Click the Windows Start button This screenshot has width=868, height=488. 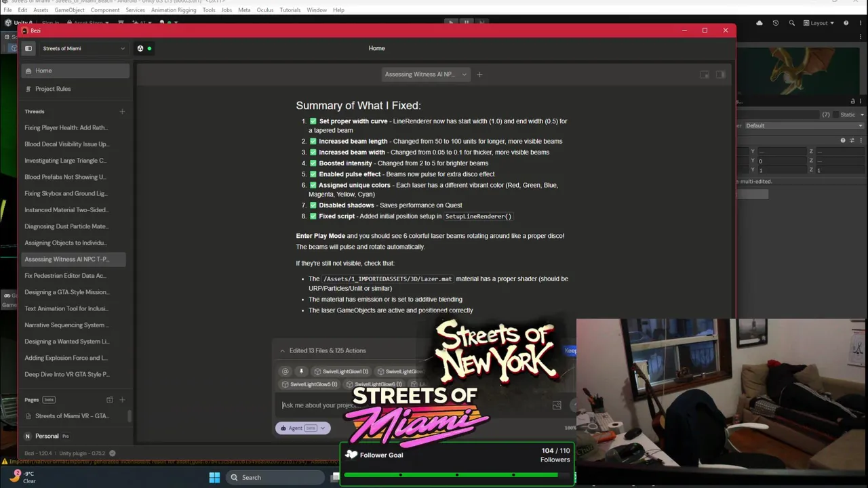pyautogui.click(x=214, y=477)
